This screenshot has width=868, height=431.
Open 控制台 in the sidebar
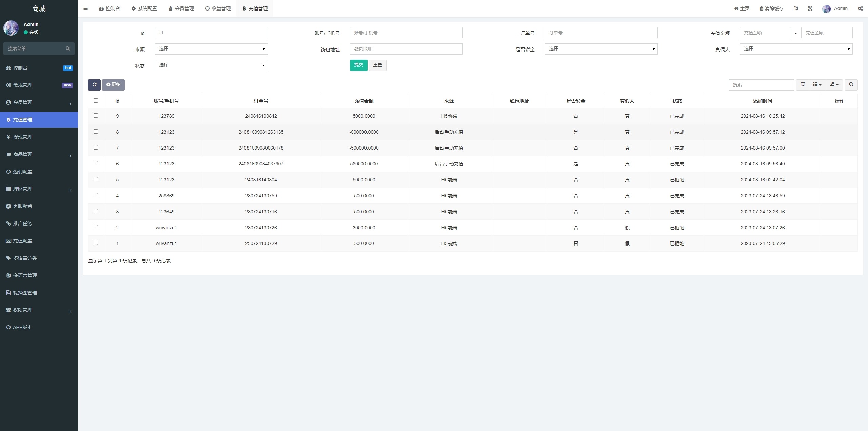[39, 68]
